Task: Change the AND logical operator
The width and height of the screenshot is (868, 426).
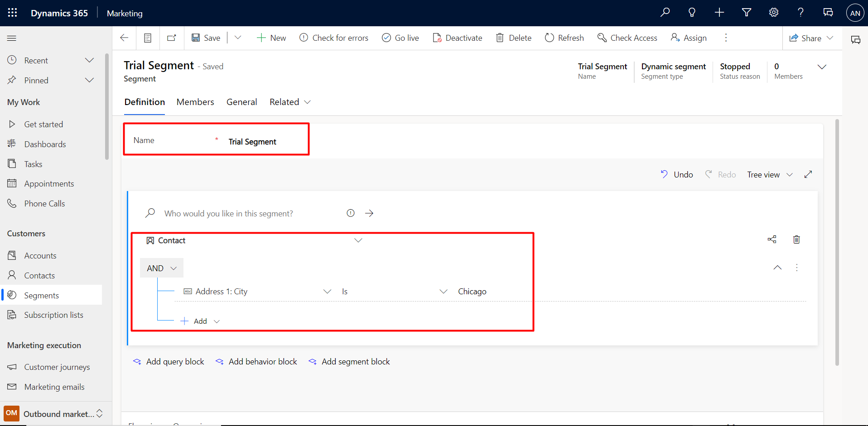Action: pos(161,268)
